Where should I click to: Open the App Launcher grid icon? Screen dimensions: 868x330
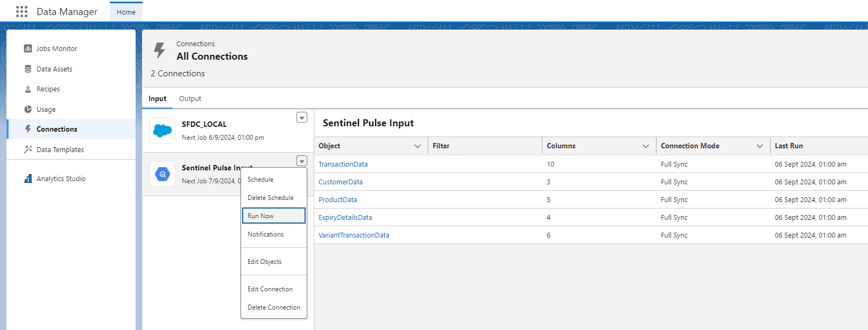(22, 12)
